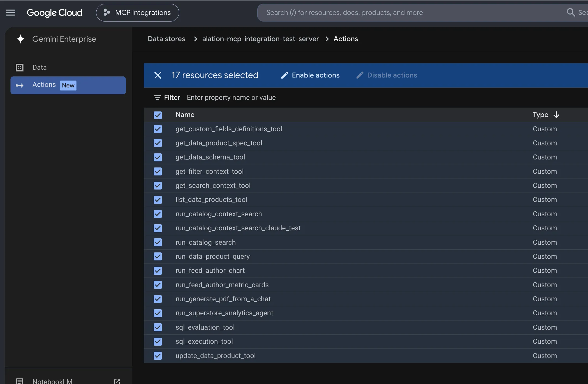
Task: Uncheck run_catalog_context_search_claude_test row
Action: [x=158, y=228]
